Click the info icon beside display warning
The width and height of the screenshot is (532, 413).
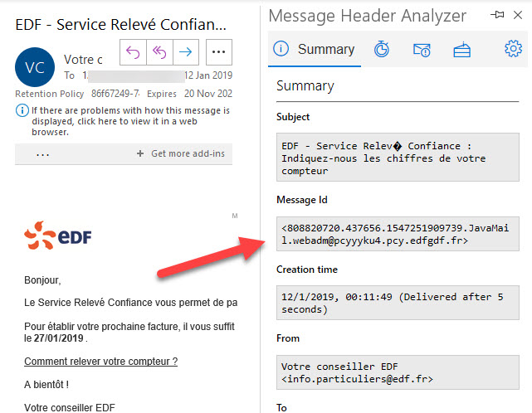[x=22, y=110]
